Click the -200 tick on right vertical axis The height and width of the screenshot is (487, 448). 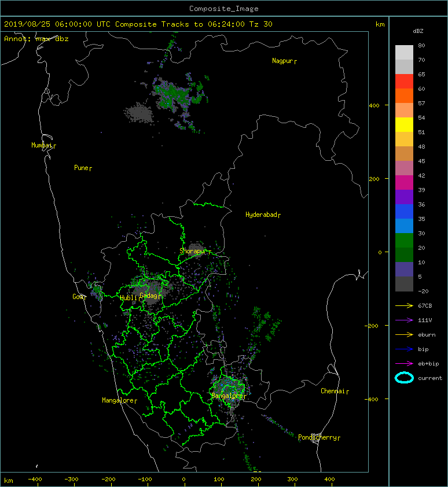[372, 326]
